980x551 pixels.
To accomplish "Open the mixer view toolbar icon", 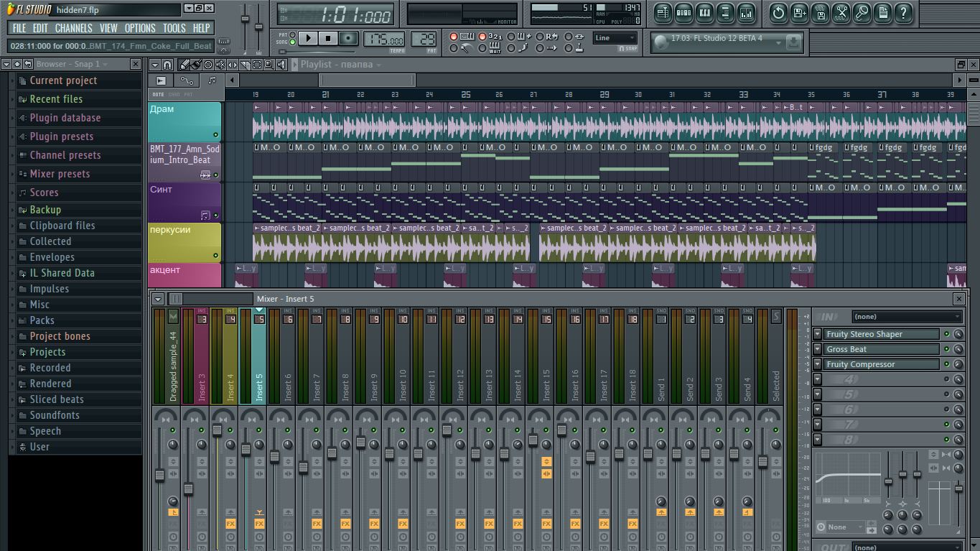I will (746, 13).
